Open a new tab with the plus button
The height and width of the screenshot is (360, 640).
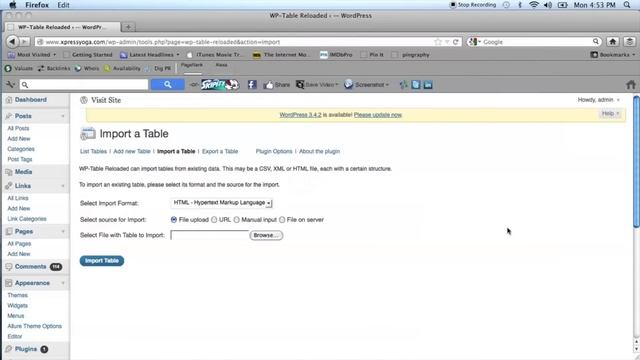coord(128,27)
